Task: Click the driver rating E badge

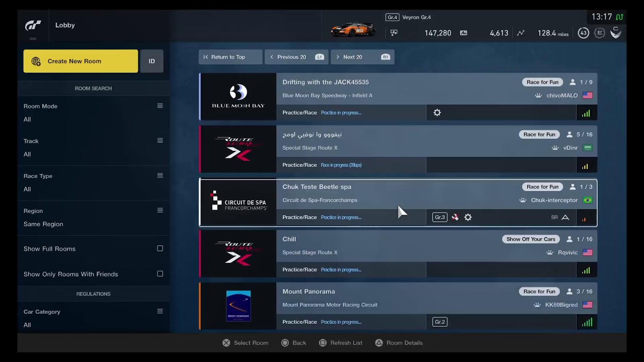Action: (x=599, y=33)
